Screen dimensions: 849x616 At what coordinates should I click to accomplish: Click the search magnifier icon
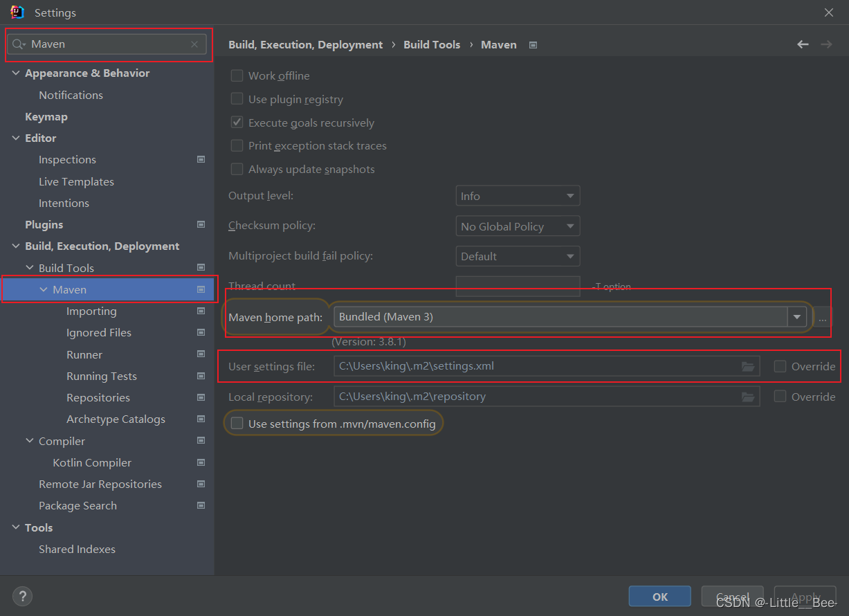coord(19,44)
